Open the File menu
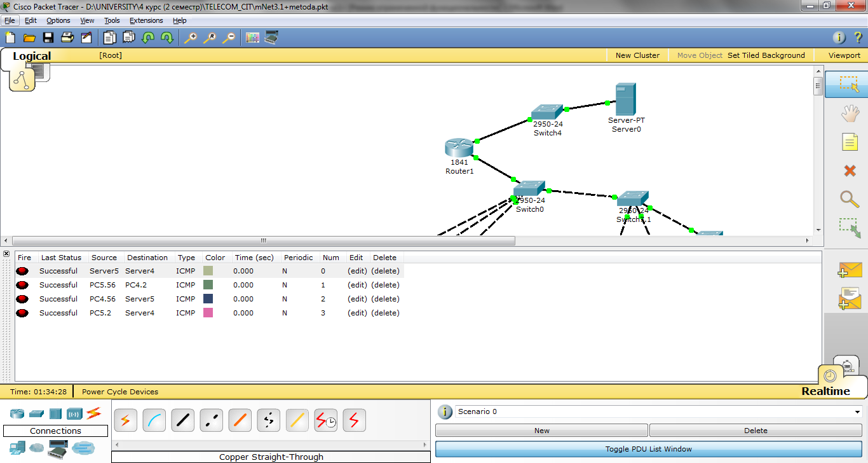The height and width of the screenshot is (463, 868). 10,20
